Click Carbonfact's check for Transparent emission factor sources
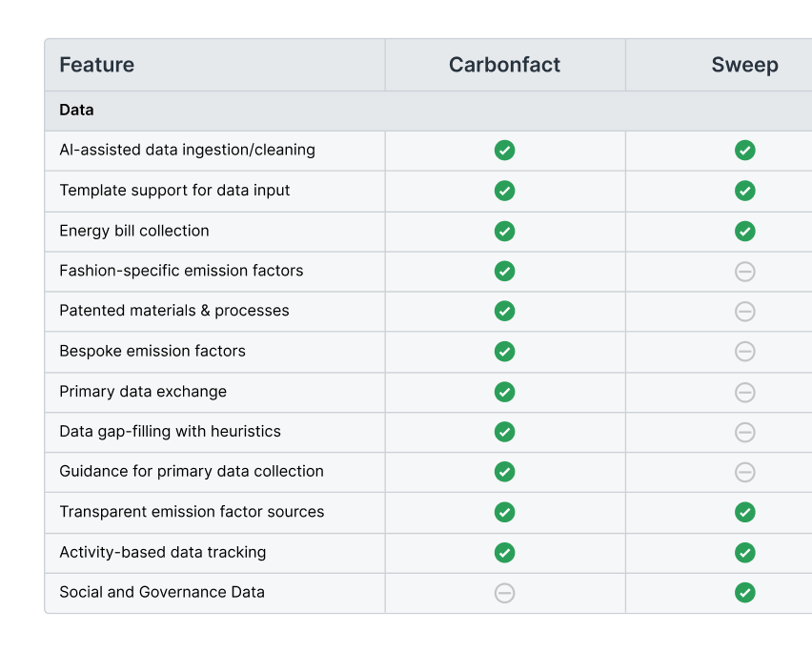Viewport: 812px width, 652px height. (x=504, y=512)
